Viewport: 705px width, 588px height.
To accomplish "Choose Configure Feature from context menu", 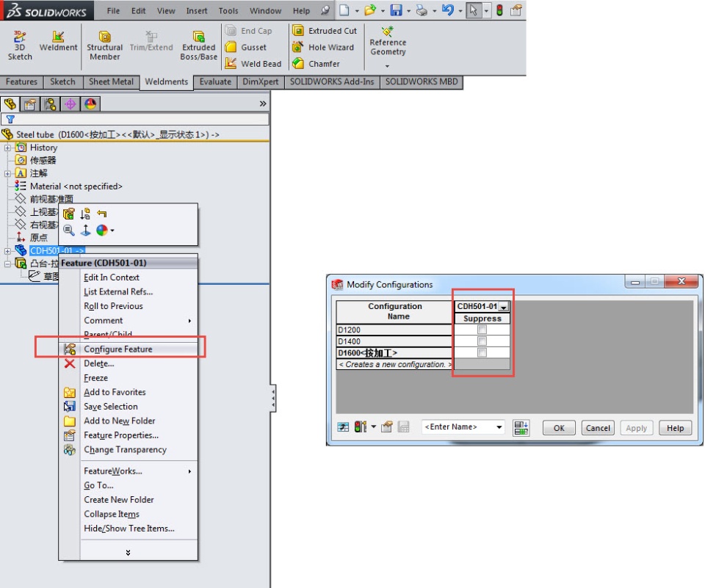I will click(x=128, y=349).
